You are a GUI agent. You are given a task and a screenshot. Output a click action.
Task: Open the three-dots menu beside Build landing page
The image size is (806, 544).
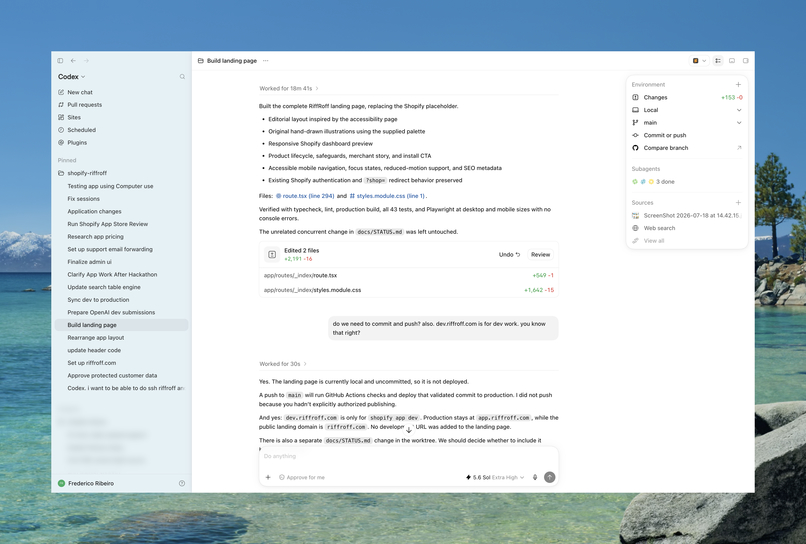tap(265, 61)
